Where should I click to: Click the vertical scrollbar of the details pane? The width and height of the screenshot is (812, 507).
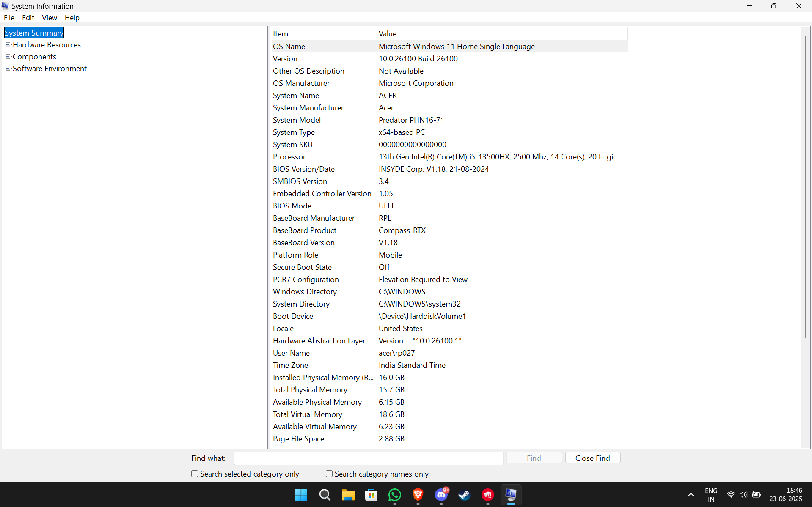pos(805,186)
